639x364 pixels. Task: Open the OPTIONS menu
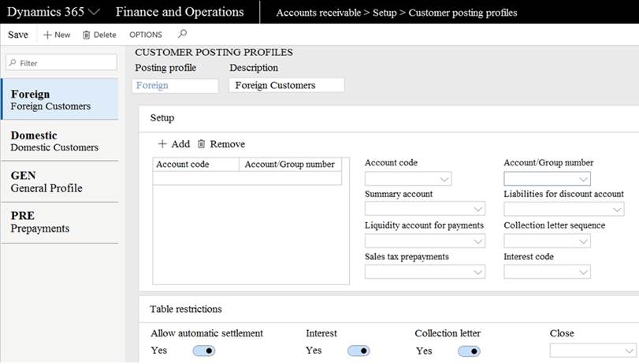tap(146, 35)
